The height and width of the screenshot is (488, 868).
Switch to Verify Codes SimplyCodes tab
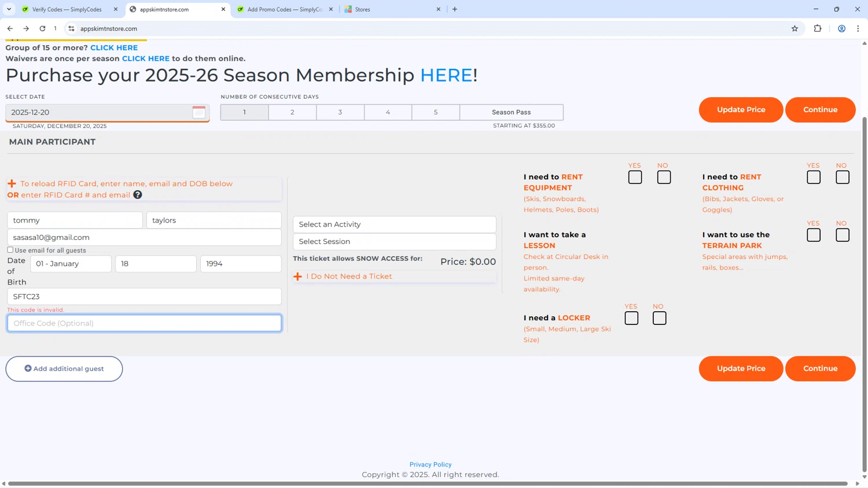point(67,9)
